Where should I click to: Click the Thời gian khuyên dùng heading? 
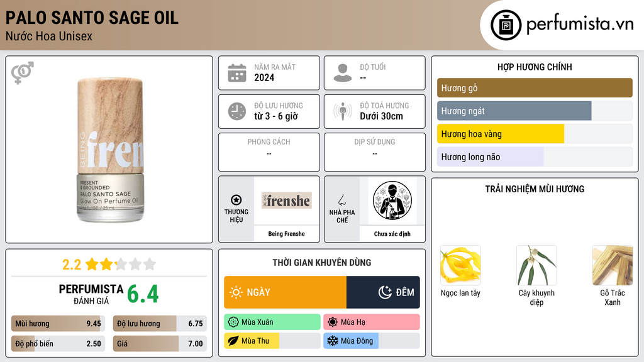(x=322, y=263)
